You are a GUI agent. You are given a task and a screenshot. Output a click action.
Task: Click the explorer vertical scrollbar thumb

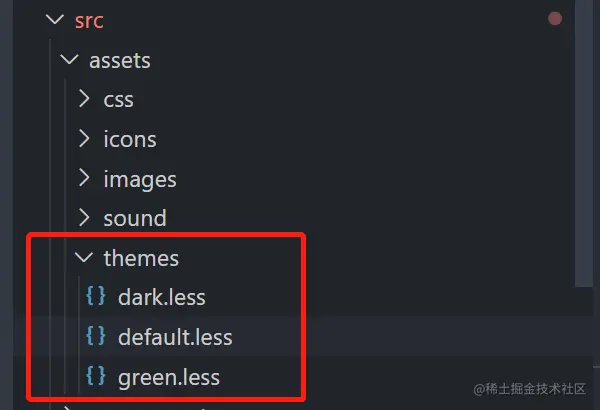(x=584, y=142)
